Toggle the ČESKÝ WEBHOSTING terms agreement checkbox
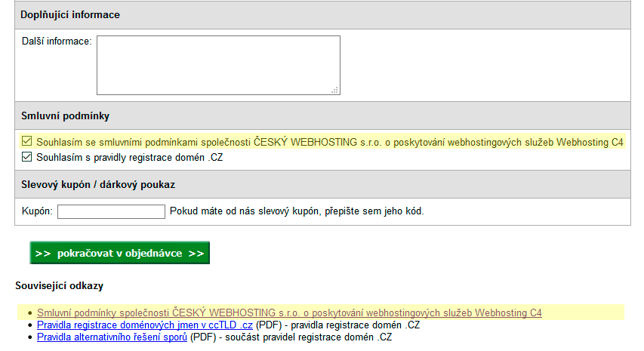The height and width of the screenshot is (351, 644). point(27,142)
